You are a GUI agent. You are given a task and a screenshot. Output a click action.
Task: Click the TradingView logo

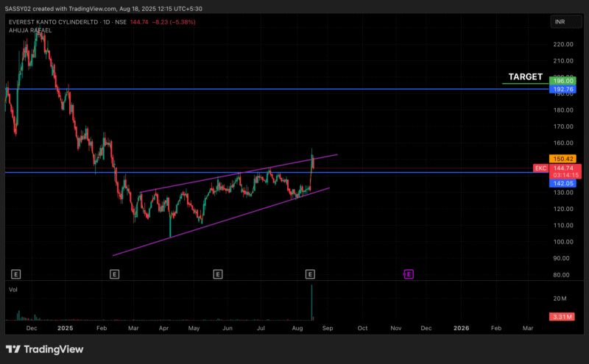tap(44, 349)
